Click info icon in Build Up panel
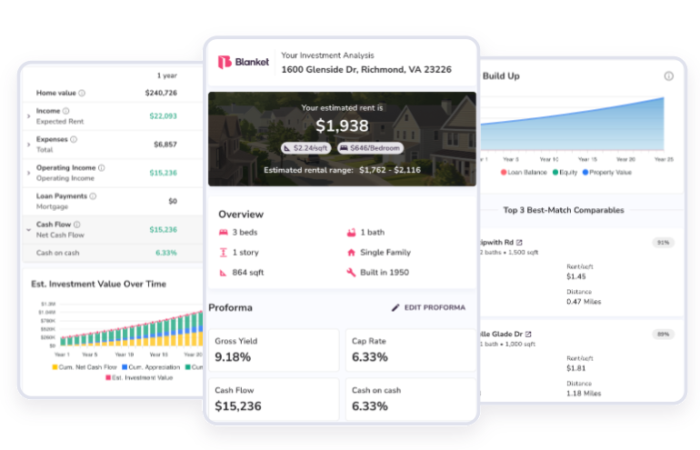 coord(668,76)
